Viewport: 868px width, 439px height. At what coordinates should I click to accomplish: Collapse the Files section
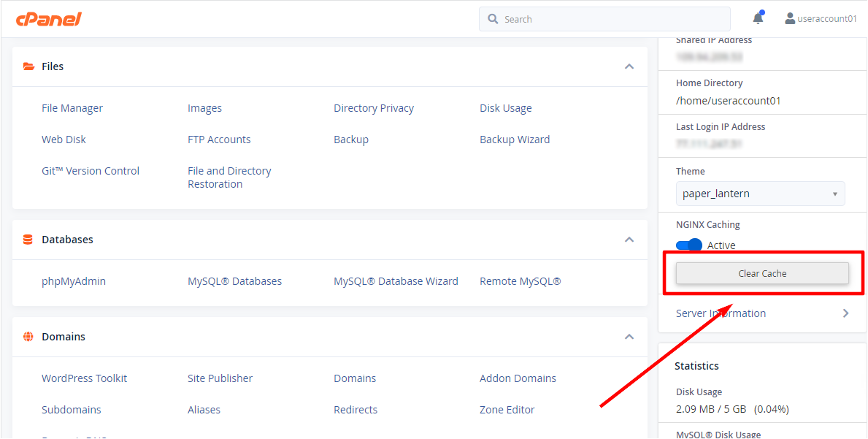(x=629, y=66)
